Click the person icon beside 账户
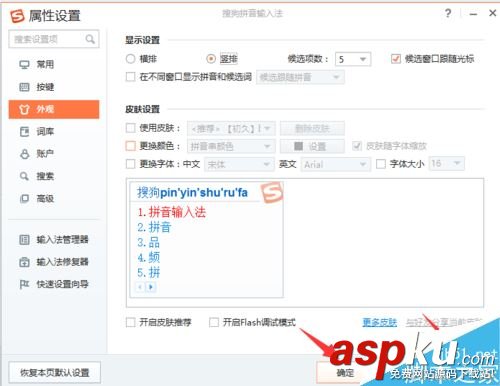Viewport: 500px width, 386px height. pyautogui.click(x=24, y=154)
